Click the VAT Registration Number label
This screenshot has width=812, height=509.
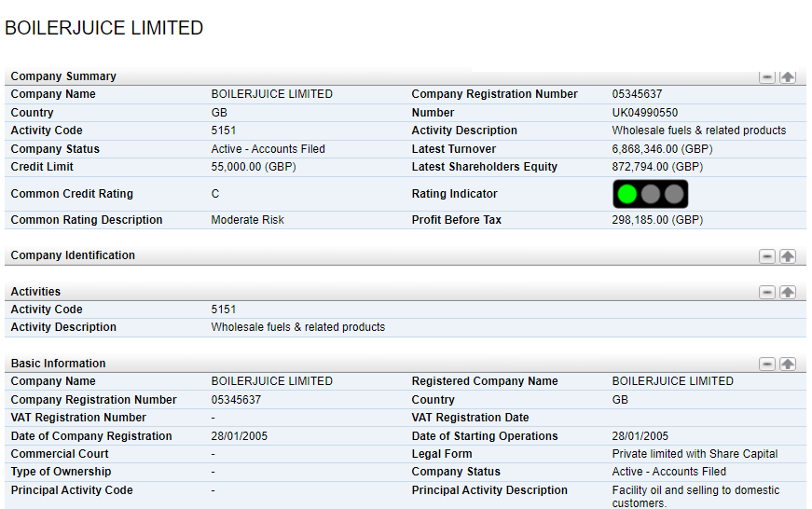(x=78, y=418)
